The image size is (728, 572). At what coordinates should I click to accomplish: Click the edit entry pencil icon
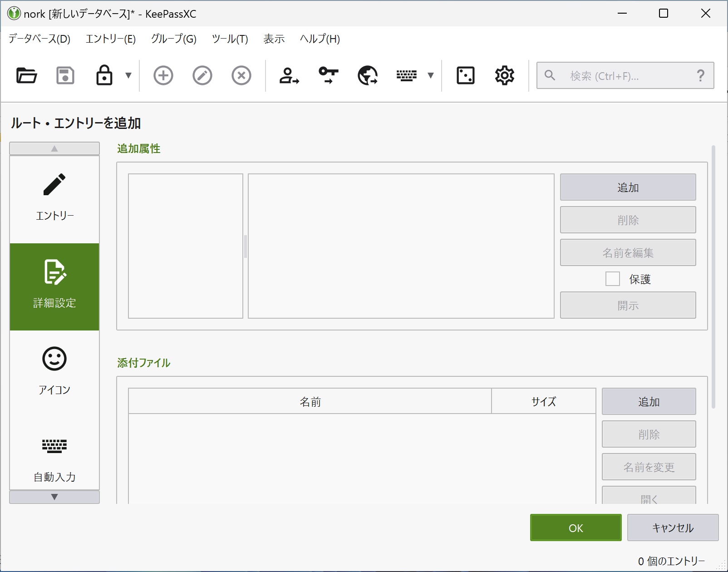point(202,75)
